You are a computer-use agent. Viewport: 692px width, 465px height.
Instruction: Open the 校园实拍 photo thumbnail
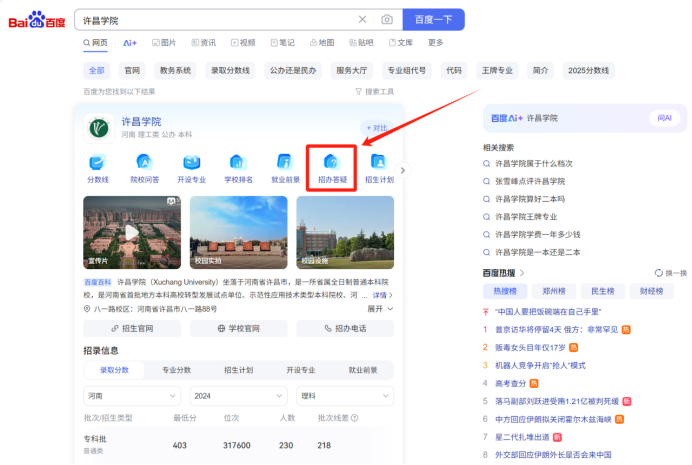238,232
